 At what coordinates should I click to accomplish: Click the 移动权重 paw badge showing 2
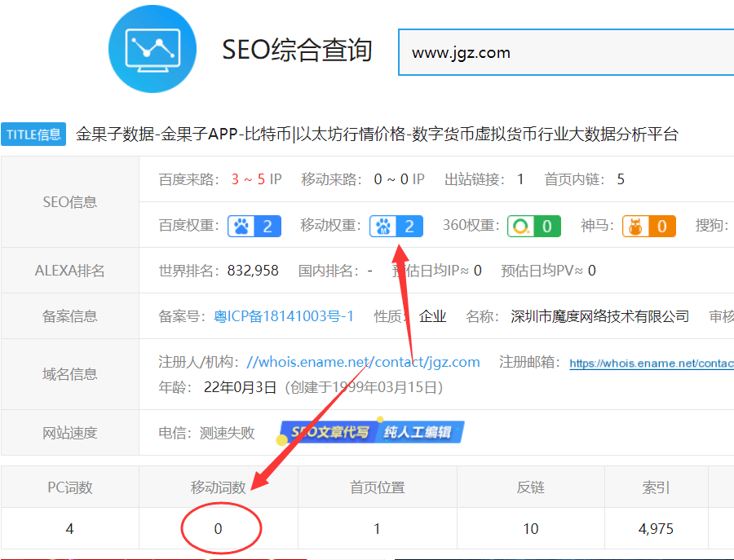(396, 227)
